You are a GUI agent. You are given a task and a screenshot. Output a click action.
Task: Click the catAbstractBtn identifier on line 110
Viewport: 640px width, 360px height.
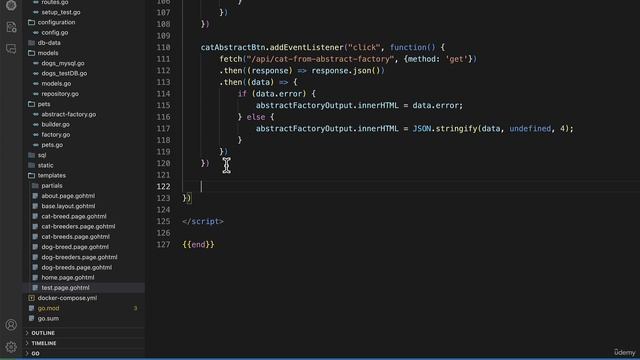[233, 47]
